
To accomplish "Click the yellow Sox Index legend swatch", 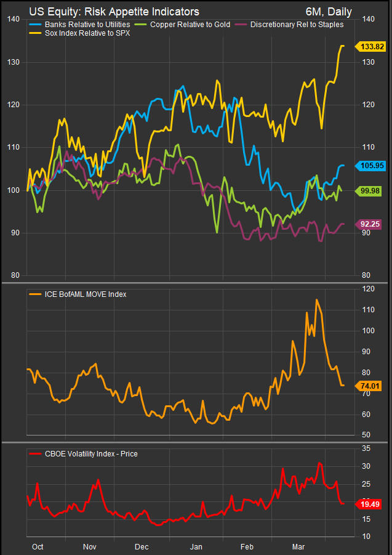I will pos(36,33).
